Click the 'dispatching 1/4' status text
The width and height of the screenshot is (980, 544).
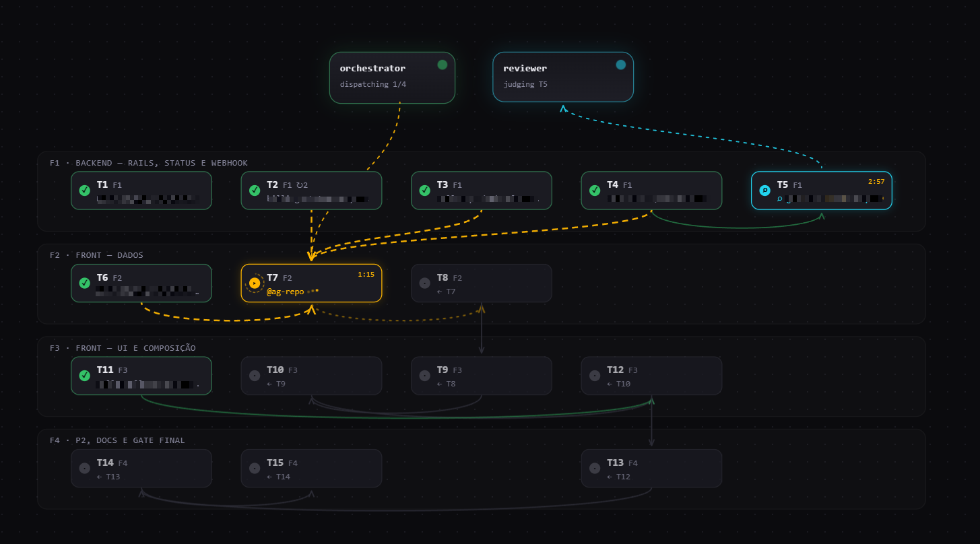click(373, 85)
